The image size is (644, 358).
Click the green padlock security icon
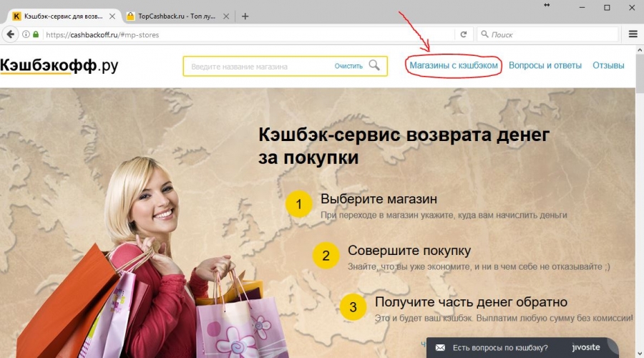point(36,34)
